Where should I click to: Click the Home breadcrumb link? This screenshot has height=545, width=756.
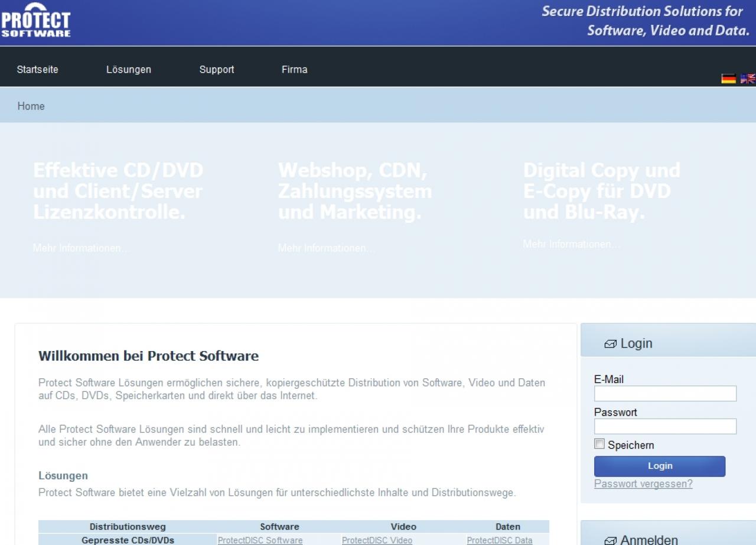(31, 106)
